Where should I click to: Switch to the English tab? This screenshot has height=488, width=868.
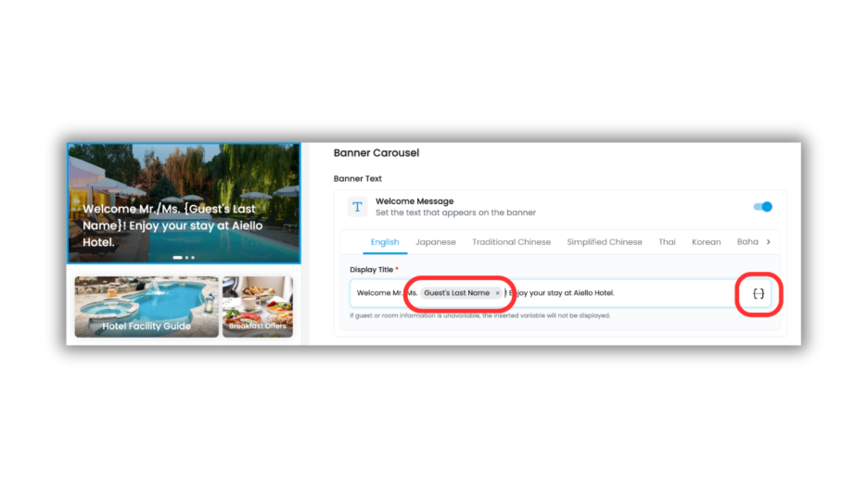point(385,242)
